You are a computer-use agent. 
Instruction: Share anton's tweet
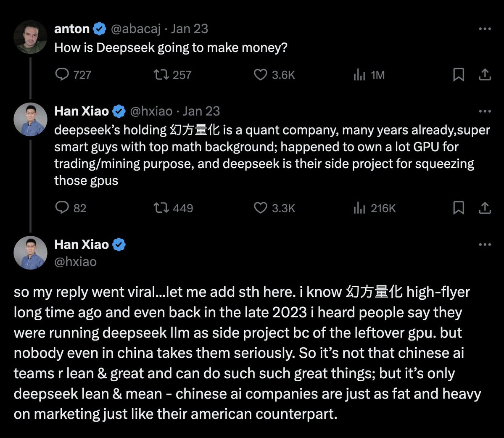[485, 75]
